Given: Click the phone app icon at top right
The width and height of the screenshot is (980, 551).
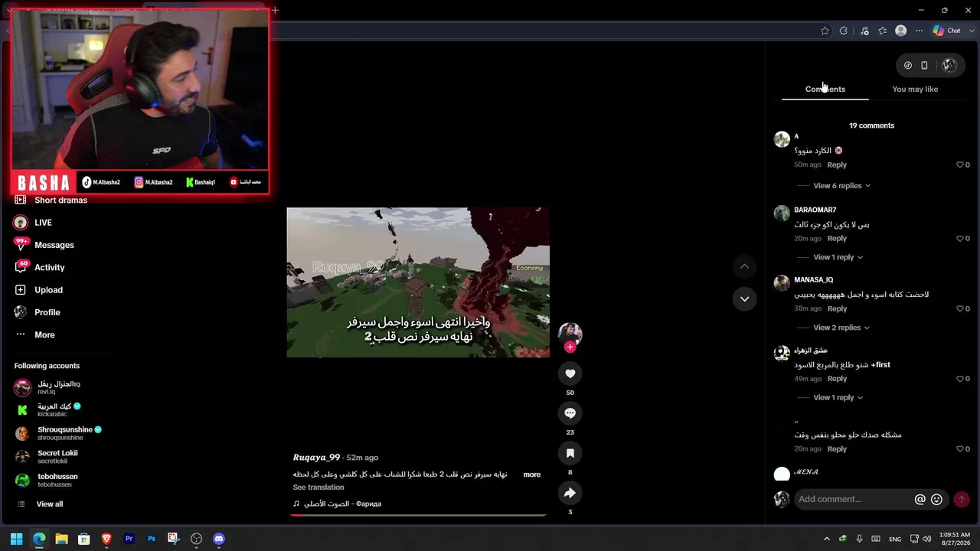Looking at the screenshot, I should 924,66.
